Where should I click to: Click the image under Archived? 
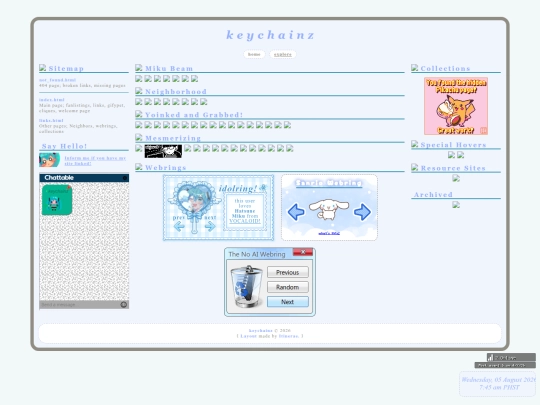[x=456, y=205]
